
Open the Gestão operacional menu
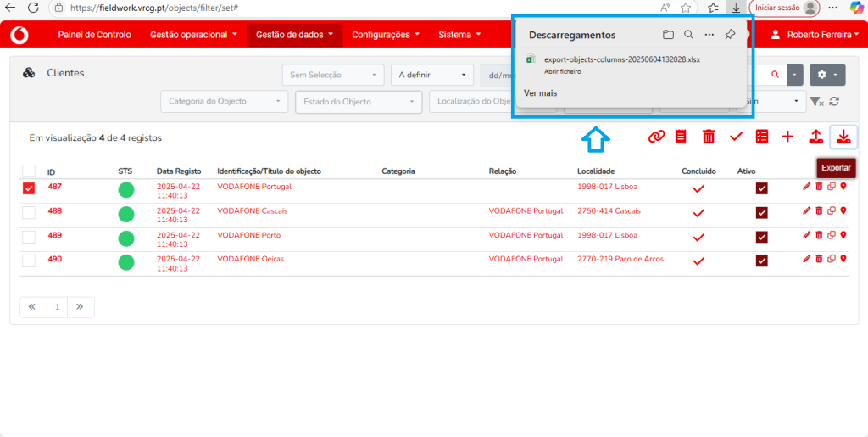[x=194, y=34]
